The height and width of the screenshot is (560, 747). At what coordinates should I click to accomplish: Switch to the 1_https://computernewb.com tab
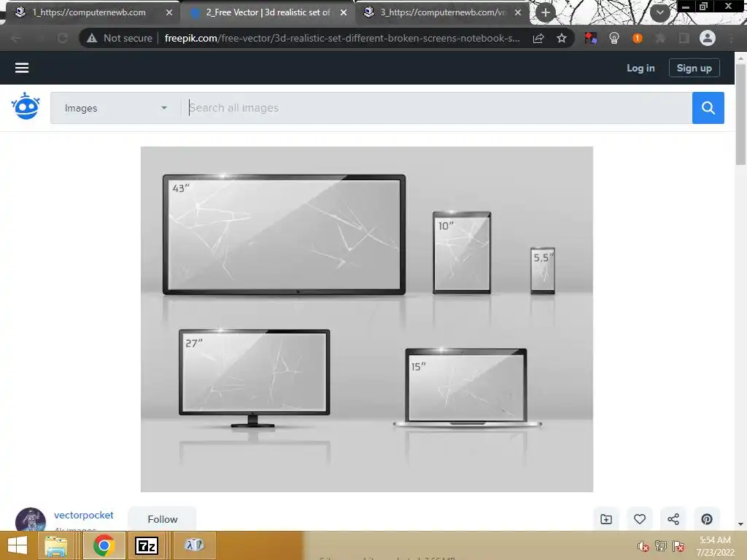88,12
